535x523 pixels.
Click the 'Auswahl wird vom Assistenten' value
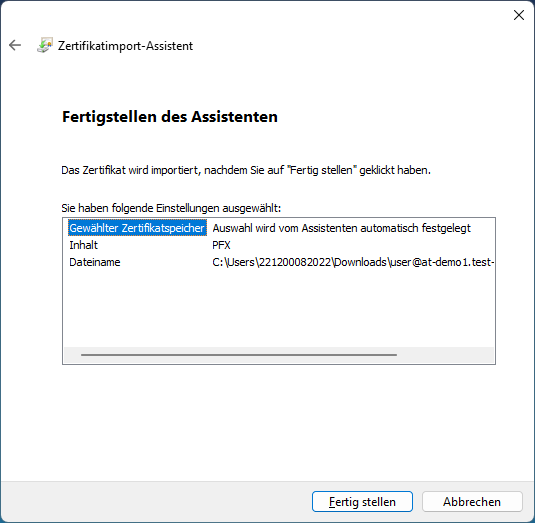pyautogui.click(x=342, y=228)
